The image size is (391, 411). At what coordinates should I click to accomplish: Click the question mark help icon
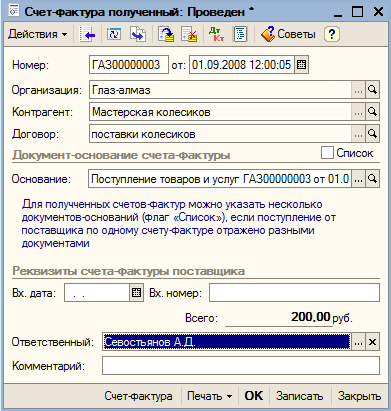331,34
